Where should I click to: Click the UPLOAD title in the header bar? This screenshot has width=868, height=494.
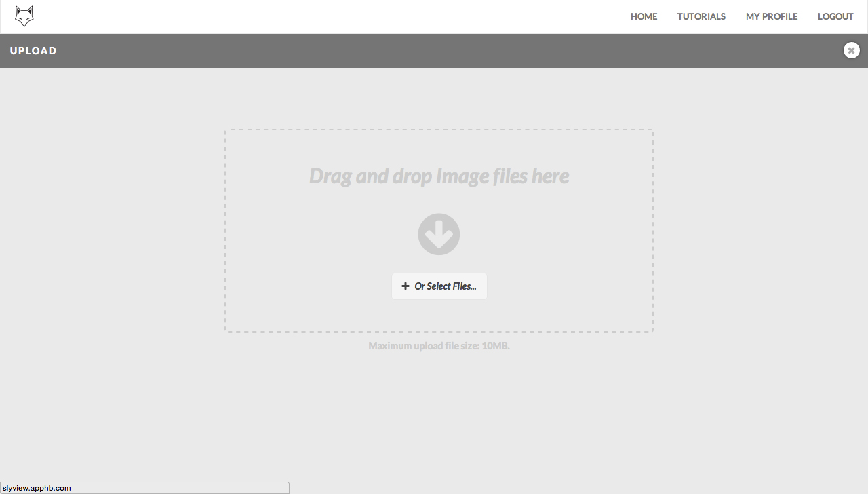[x=33, y=51]
